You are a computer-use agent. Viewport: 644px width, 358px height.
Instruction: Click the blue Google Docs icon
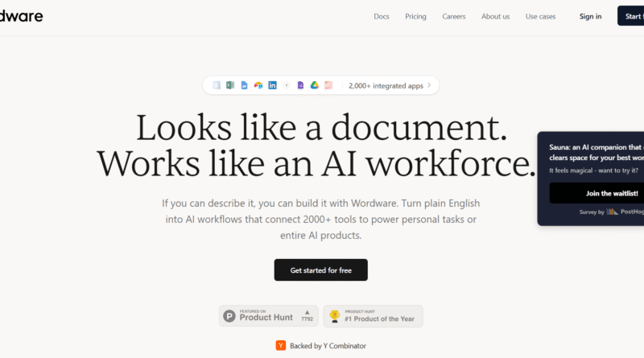244,85
